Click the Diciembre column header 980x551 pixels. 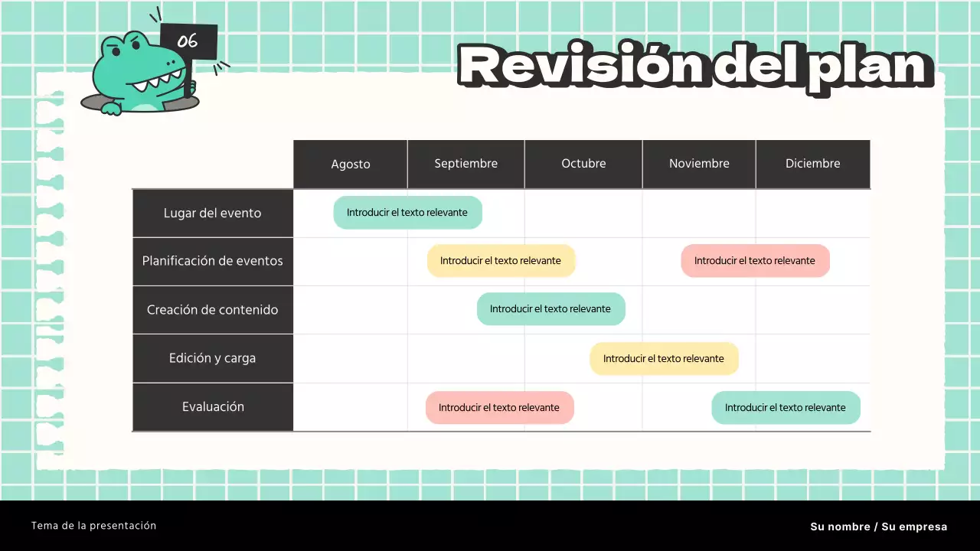tap(812, 163)
